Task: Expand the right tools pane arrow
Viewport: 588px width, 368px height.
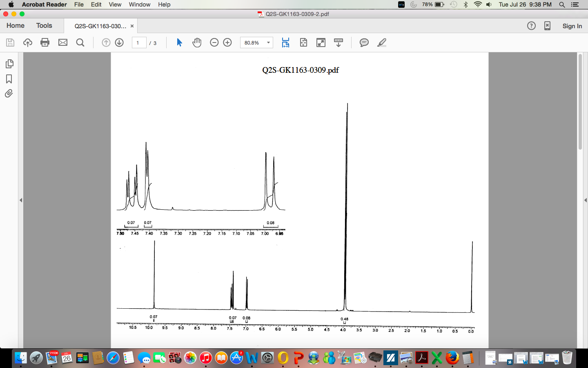Action: click(x=585, y=200)
